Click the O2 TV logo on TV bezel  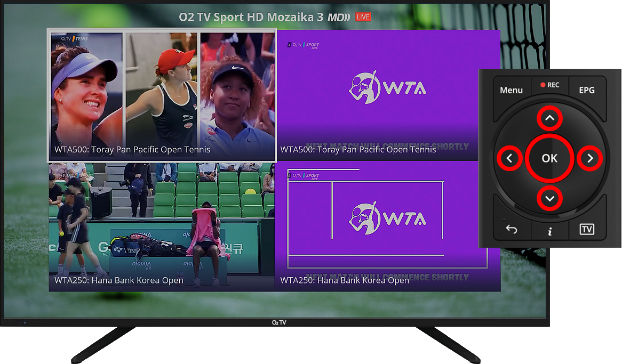click(279, 322)
